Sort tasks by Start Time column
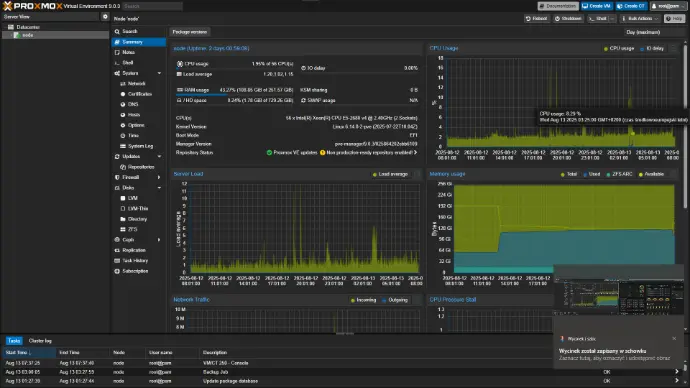Screen dimensions: 690x388 pyautogui.click(x=29, y=353)
